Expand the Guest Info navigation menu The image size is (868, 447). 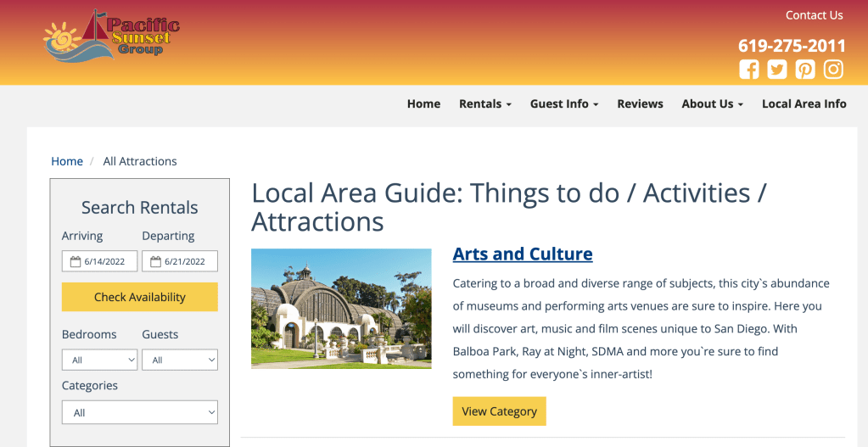coord(564,103)
